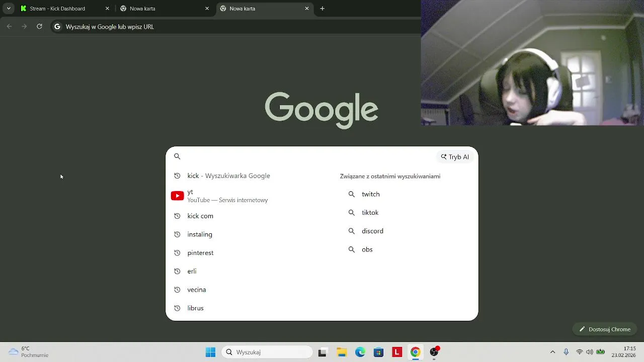Close the active Nowa karta tab
644x362 pixels.
307,9
